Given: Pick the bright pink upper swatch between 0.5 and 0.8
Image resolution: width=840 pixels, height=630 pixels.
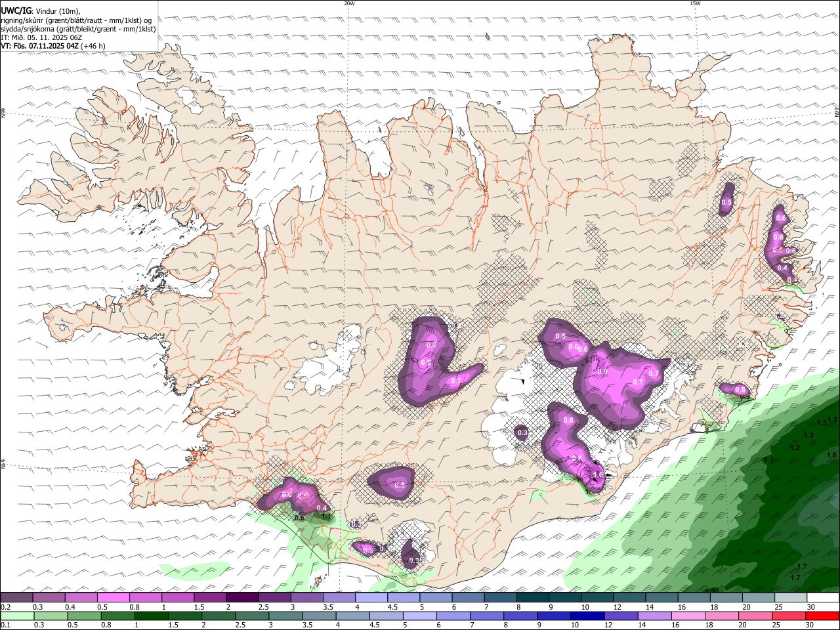Looking at the screenshot, I should (114, 598).
